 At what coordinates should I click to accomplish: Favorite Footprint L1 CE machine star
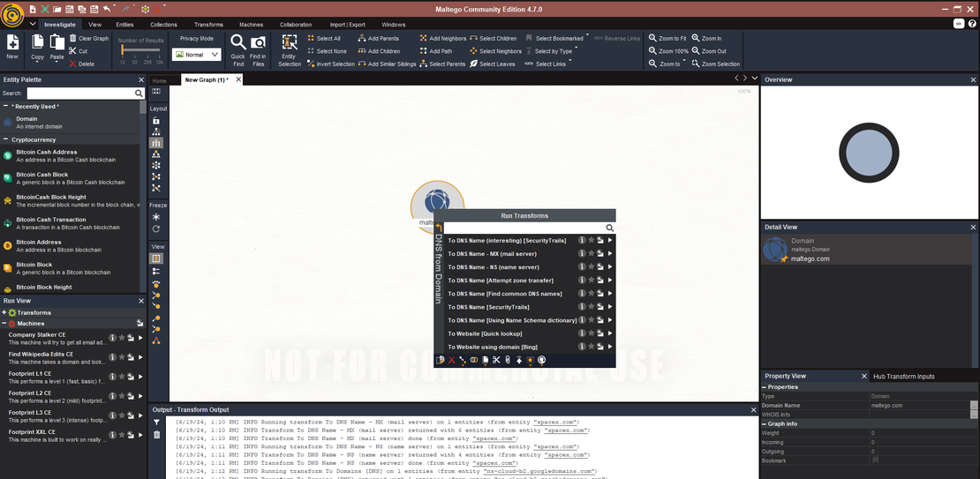click(x=122, y=377)
